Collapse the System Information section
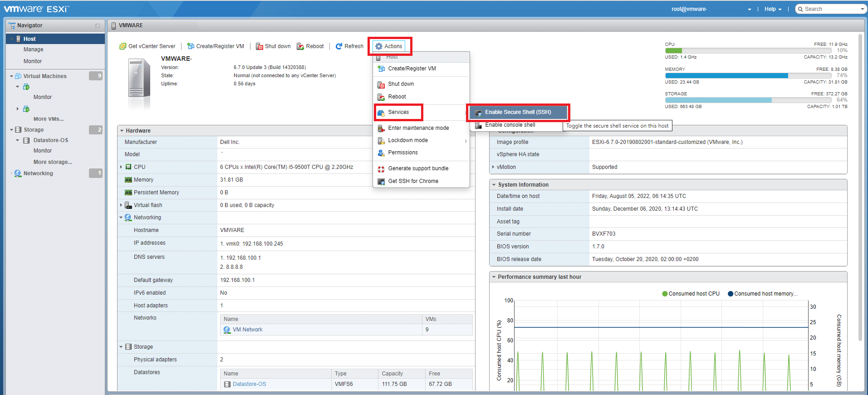 [494, 185]
